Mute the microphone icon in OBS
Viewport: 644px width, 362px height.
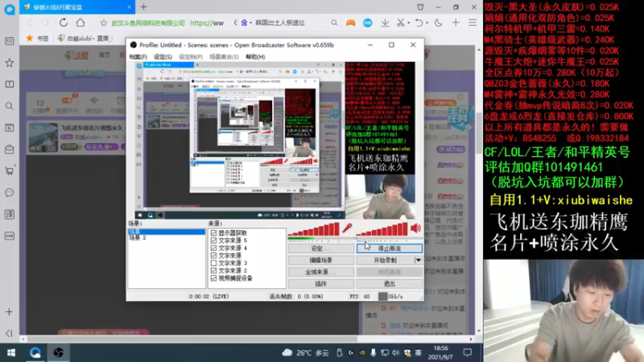point(348,228)
